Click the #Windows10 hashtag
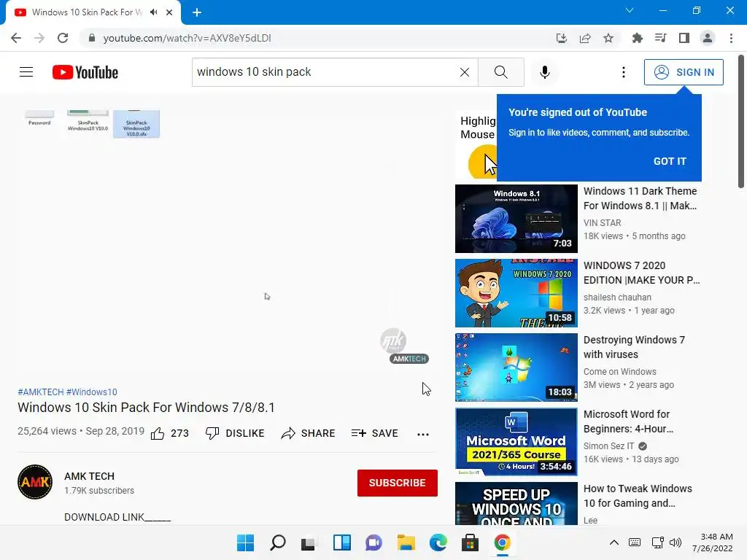This screenshot has height=560, width=747. pos(92,392)
